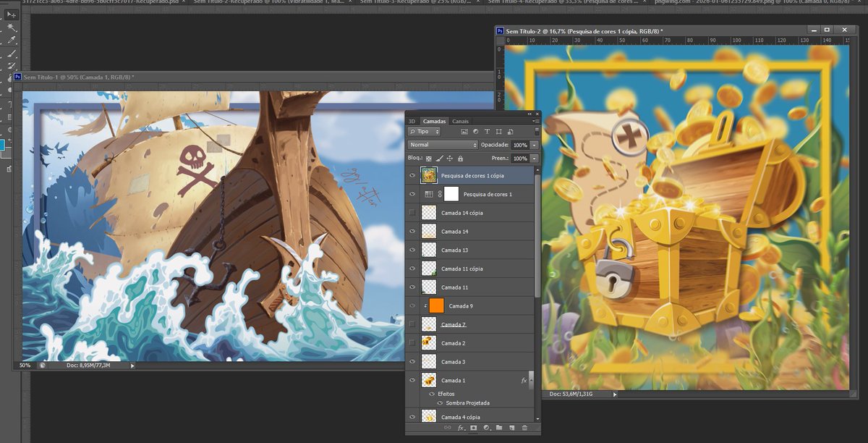Select the Brush tool
This screenshot has height=443, width=868.
coord(11,54)
